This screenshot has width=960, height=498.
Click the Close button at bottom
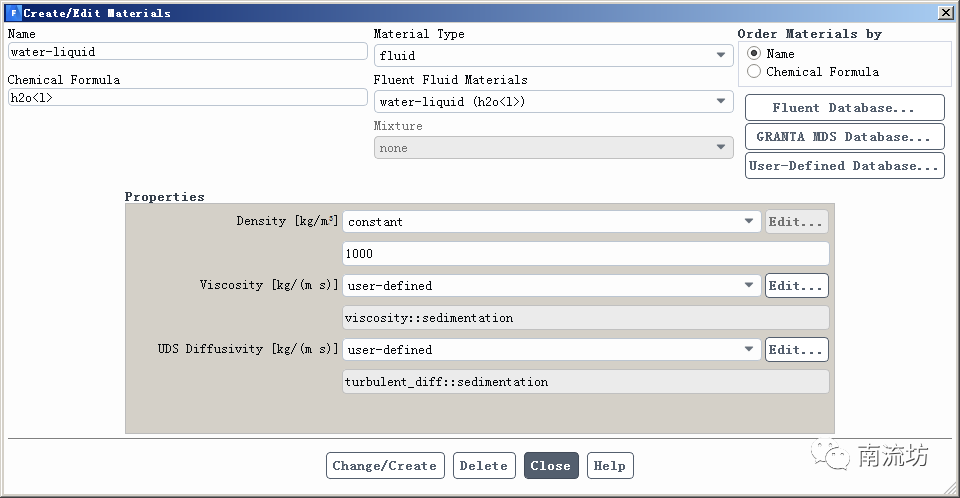tap(550, 466)
